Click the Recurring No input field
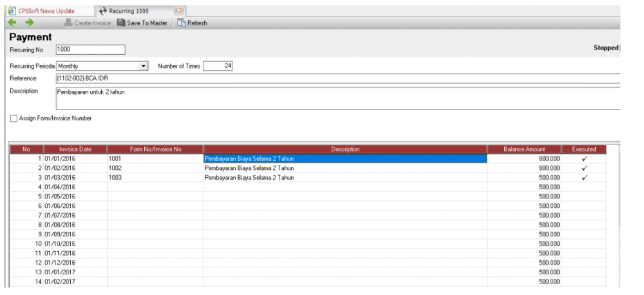The height and width of the screenshot is (295, 644). pos(90,50)
